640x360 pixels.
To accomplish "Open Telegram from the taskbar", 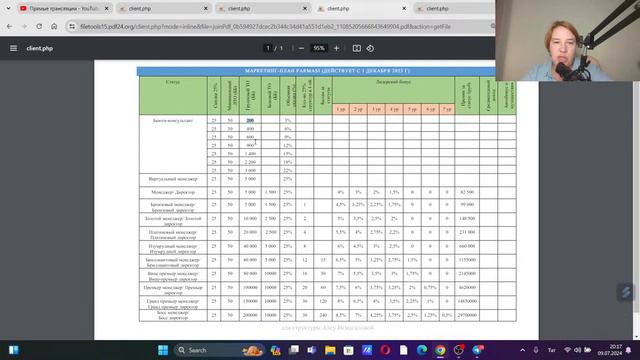I will tap(478, 350).
